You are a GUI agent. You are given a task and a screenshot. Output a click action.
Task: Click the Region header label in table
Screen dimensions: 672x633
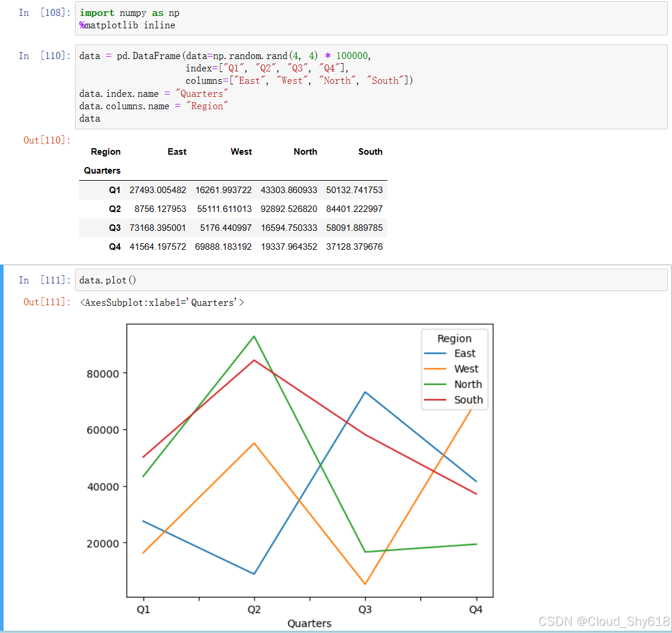[106, 152]
